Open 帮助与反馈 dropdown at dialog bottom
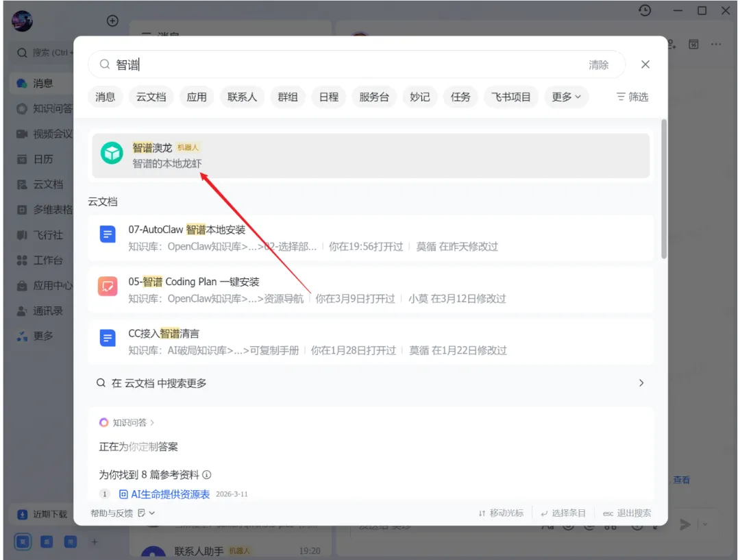The height and width of the screenshot is (560, 740). pyautogui.click(x=122, y=513)
